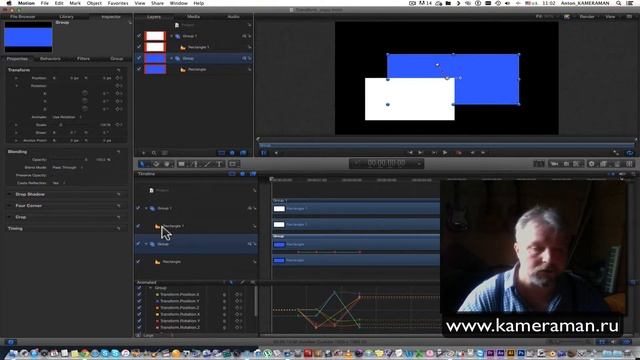Click the lock icon of Group 1 layer

point(249,36)
